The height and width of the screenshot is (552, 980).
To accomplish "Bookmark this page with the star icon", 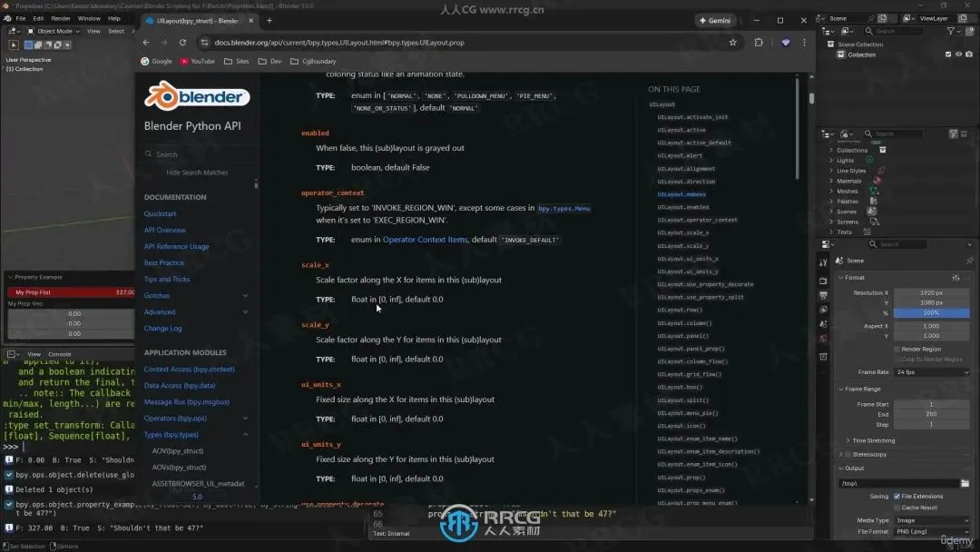I will tap(732, 43).
